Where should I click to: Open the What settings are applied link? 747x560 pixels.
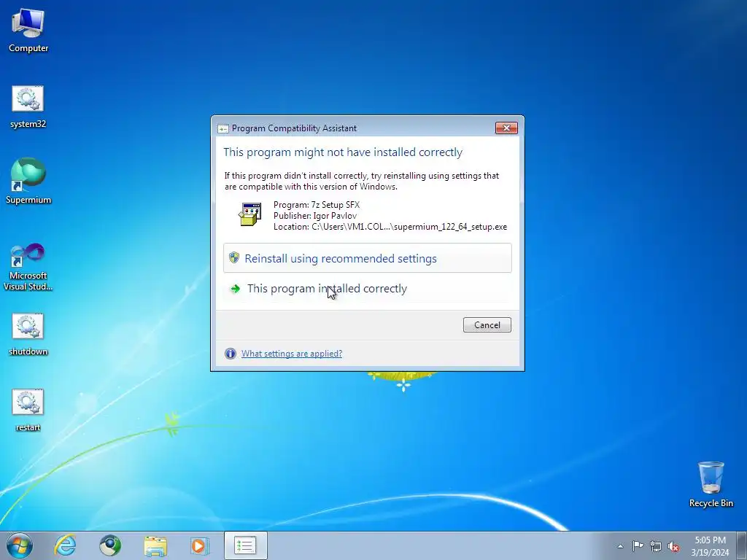292,354
